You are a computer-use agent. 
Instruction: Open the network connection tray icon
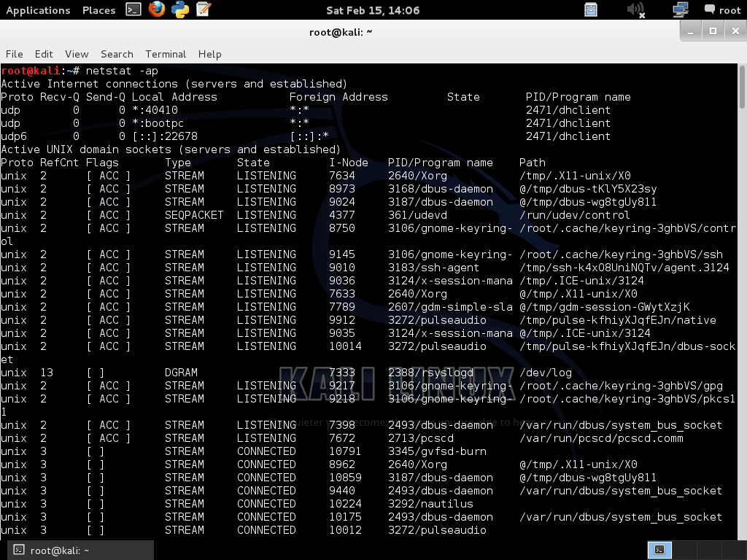[x=681, y=9]
